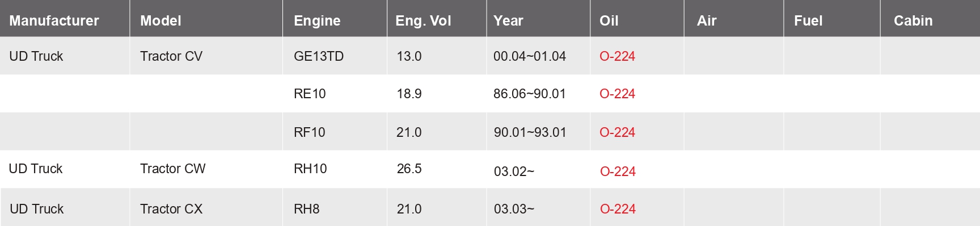Click the 86.06~90.01 year cell
Screen dimensions: 980x226
530,94
